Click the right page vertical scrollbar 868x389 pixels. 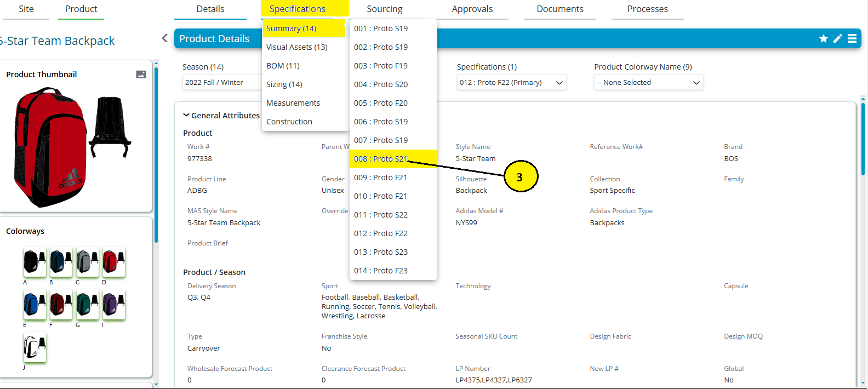[x=863, y=140]
